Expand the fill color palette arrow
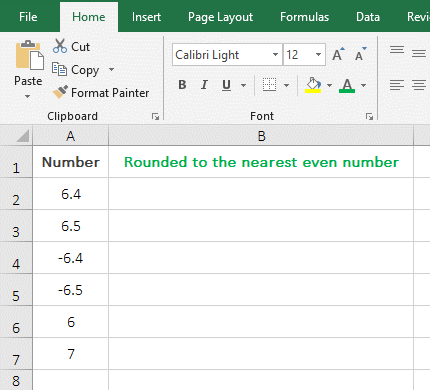The image size is (430, 390). point(329,85)
